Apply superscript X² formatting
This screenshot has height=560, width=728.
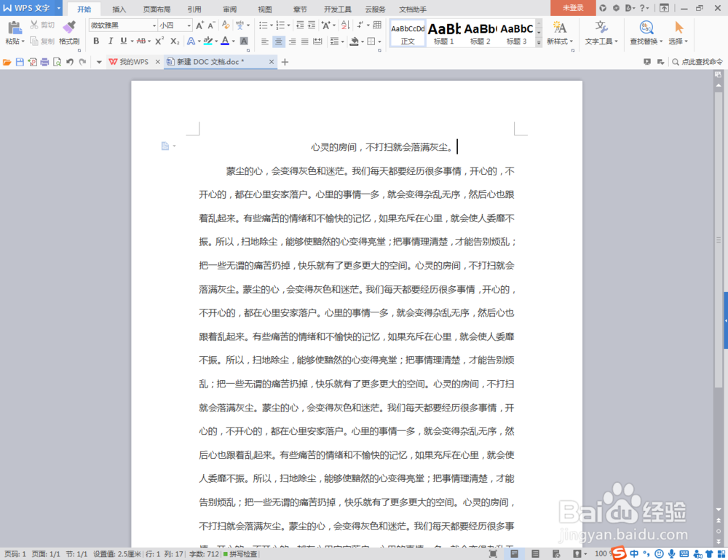click(x=159, y=41)
